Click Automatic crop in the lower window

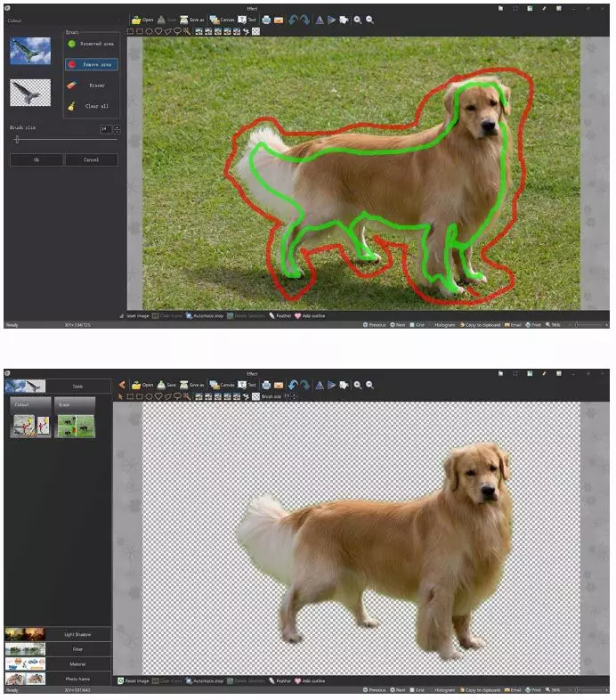(x=205, y=681)
